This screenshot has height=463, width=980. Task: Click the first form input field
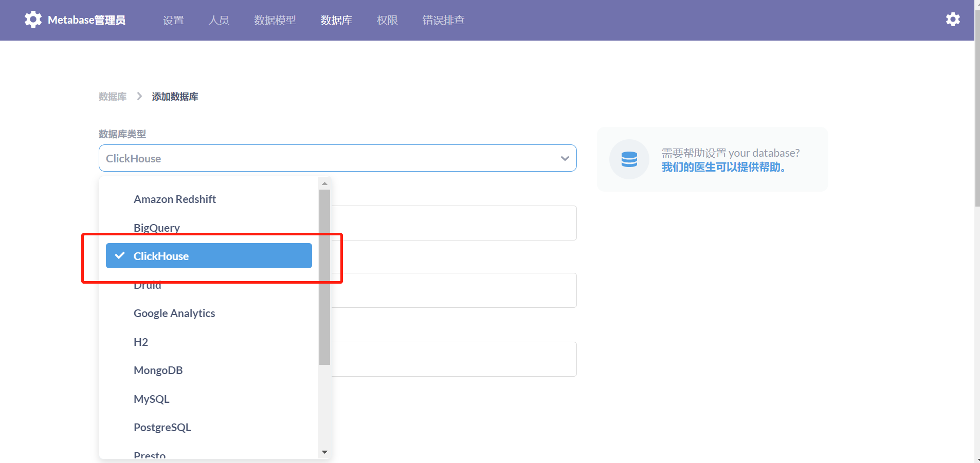[454, 223]
